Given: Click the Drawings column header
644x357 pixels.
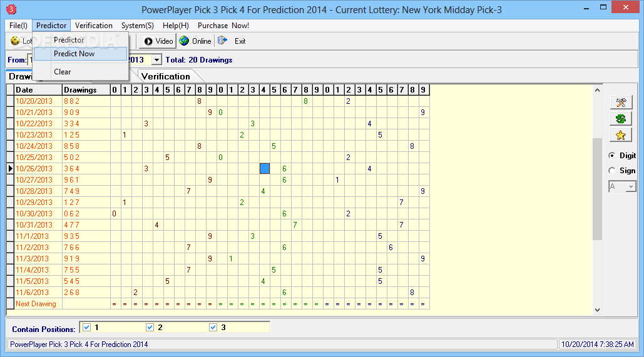Looking at the screenshot, I should [x=86, y=90].
